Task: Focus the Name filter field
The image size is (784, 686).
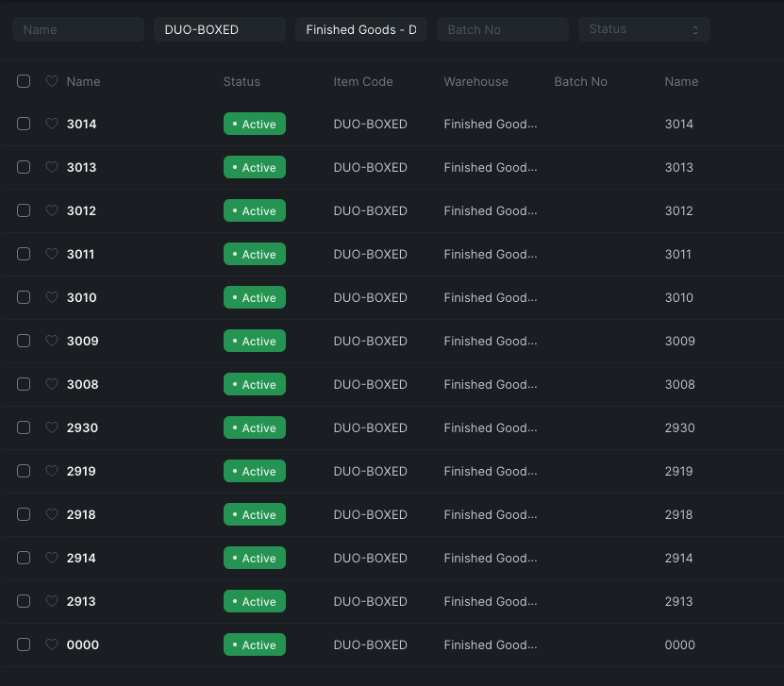Action: coord(77,29)
